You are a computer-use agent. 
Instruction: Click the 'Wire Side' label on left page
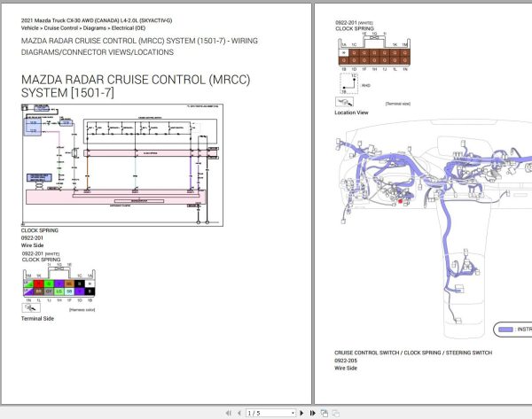[x=32, y=245]
